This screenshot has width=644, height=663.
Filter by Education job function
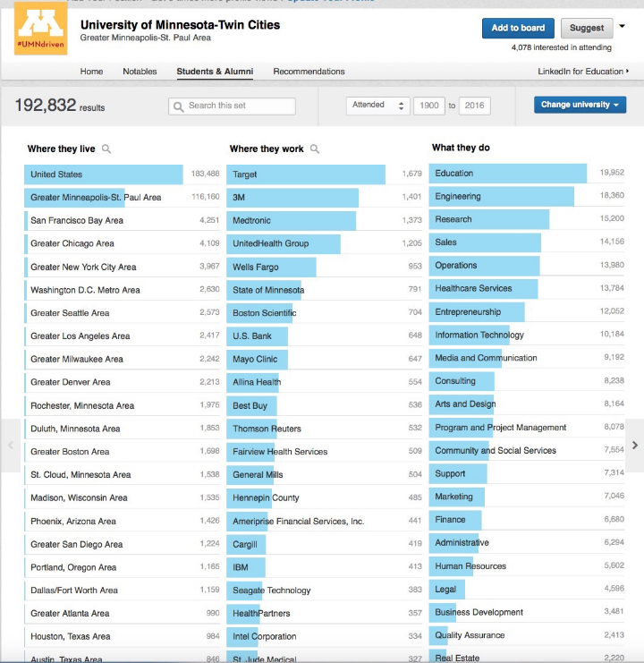pyautogui.click(x=527, y=173)
